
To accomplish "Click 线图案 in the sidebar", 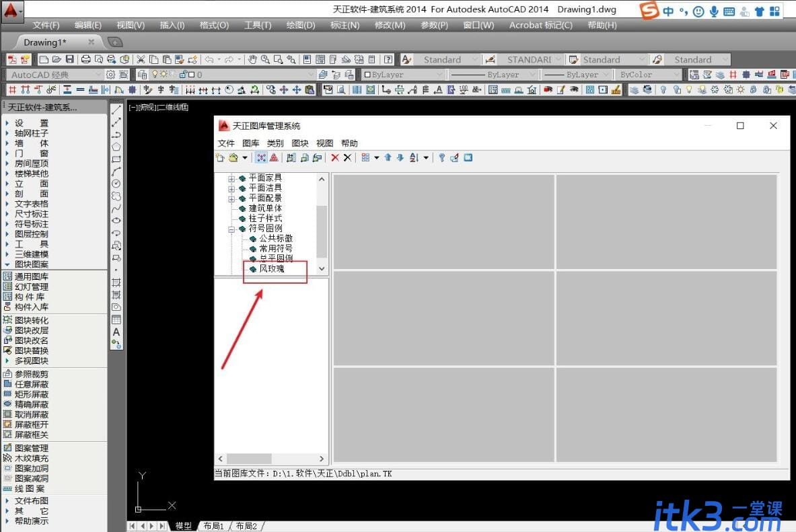I will point(30,489).
